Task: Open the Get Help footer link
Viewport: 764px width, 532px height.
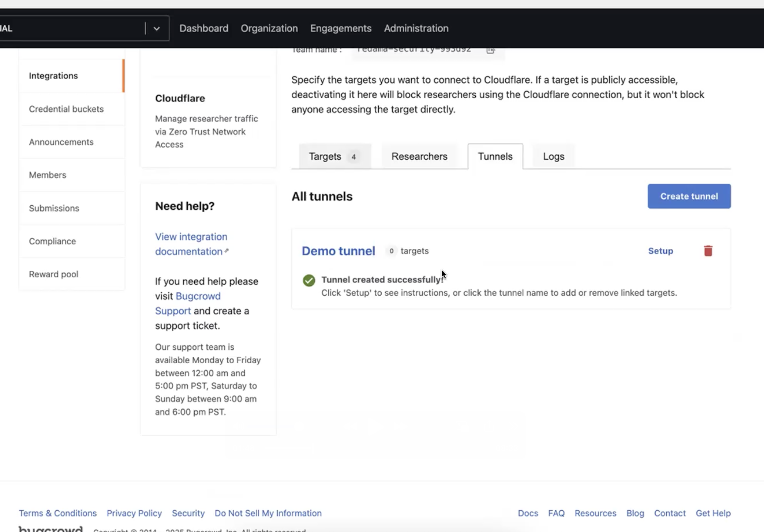Action: (713, 513)
